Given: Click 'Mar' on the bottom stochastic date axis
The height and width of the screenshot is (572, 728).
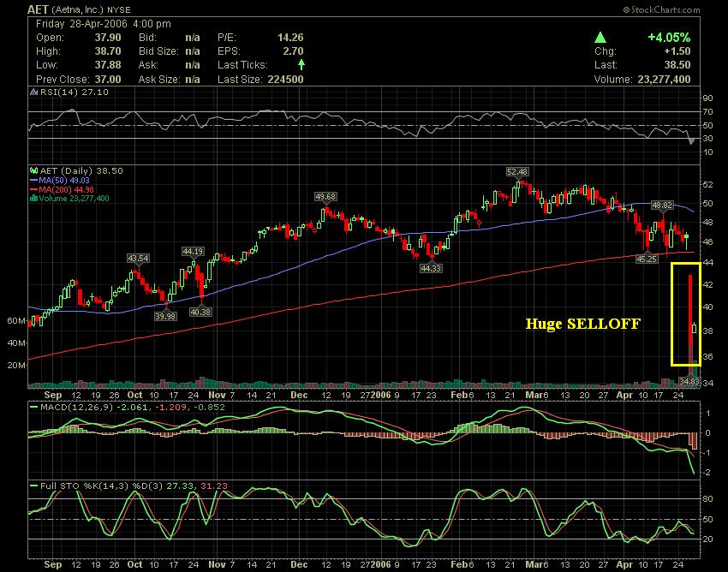Looking at the screenshot, I should pos(534,564).
